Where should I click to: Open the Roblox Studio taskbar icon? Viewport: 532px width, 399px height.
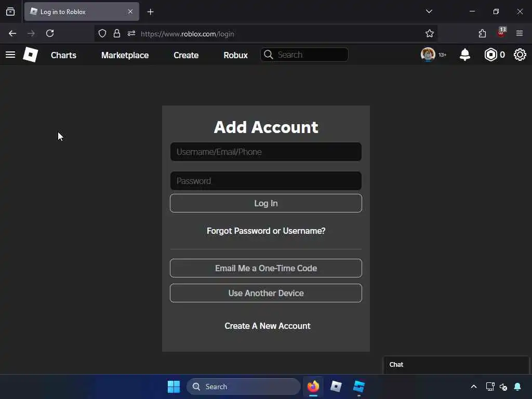(x=358, y=387)
